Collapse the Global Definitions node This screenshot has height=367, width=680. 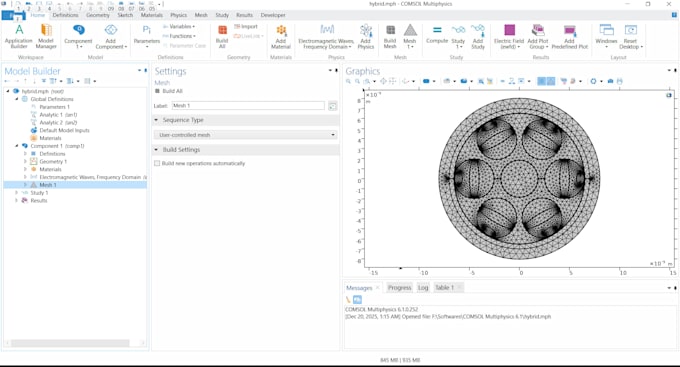(x=16, y=99)
